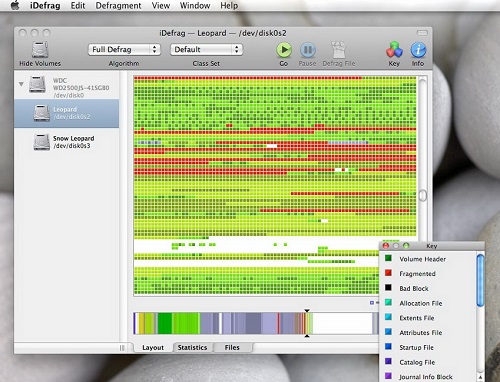Switch to the Statistics tab
The image size is (500, 382).
pyautogui.click(x=192, y=347)
